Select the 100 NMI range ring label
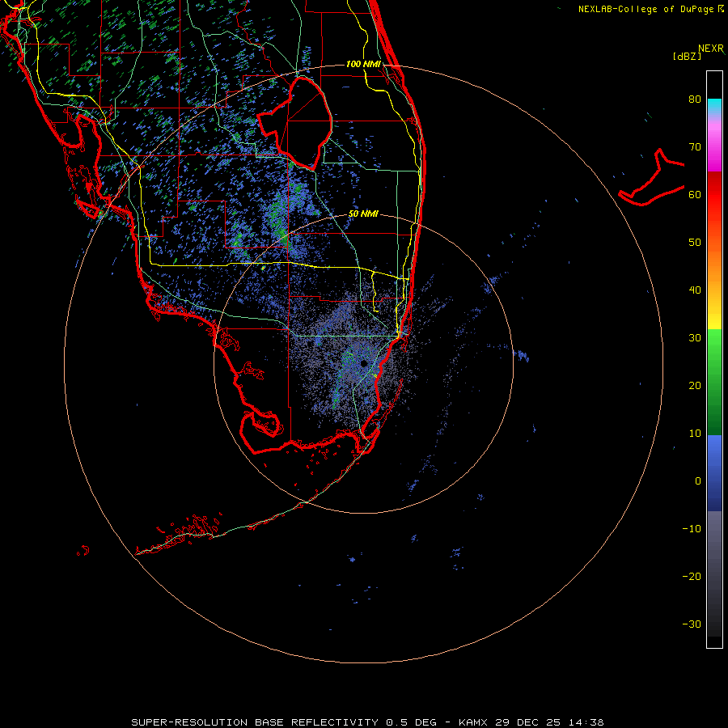Viewport: 728px width, 728px height. [363, 64]
